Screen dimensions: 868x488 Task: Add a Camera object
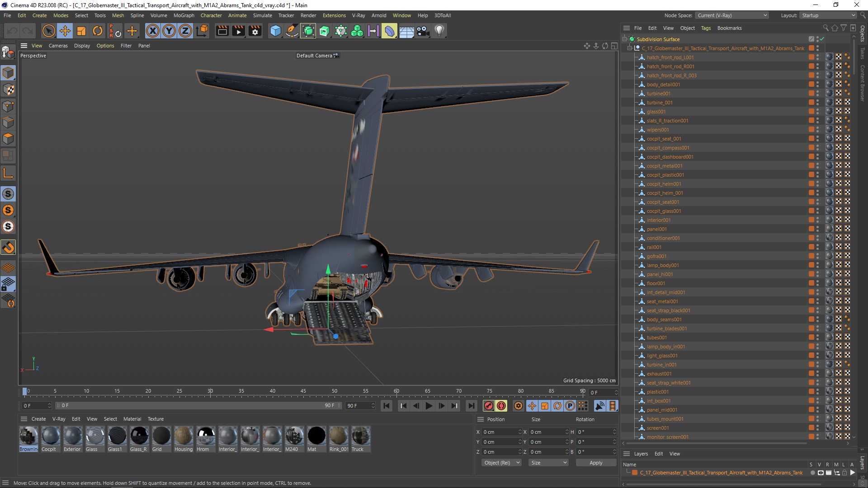point(423,31)
